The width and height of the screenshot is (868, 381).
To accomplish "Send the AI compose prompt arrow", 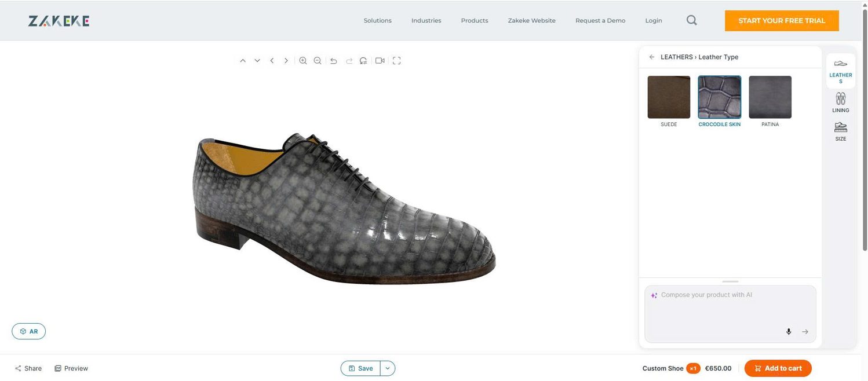I will pyautogui.click(x=805, y=332).
